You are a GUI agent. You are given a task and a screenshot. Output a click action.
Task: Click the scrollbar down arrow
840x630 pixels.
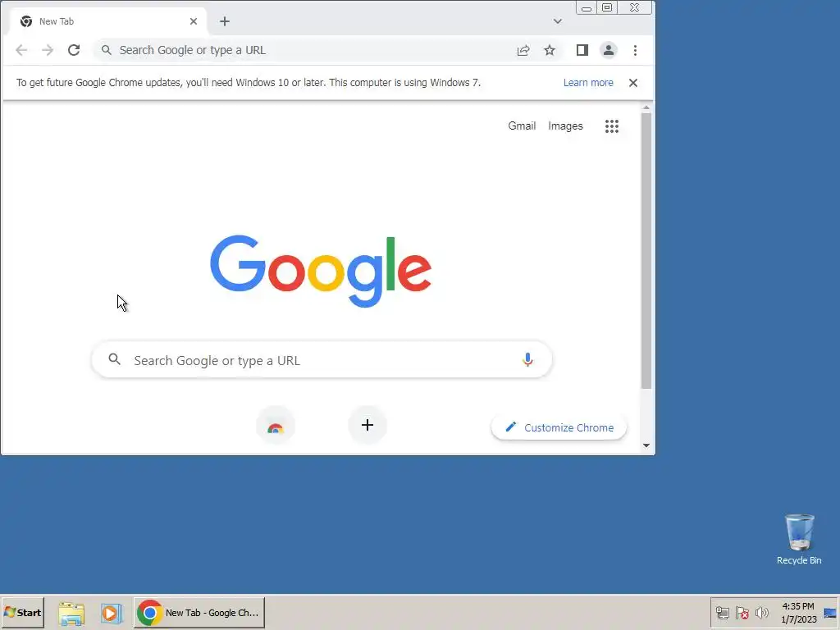(x=646, y=445)
